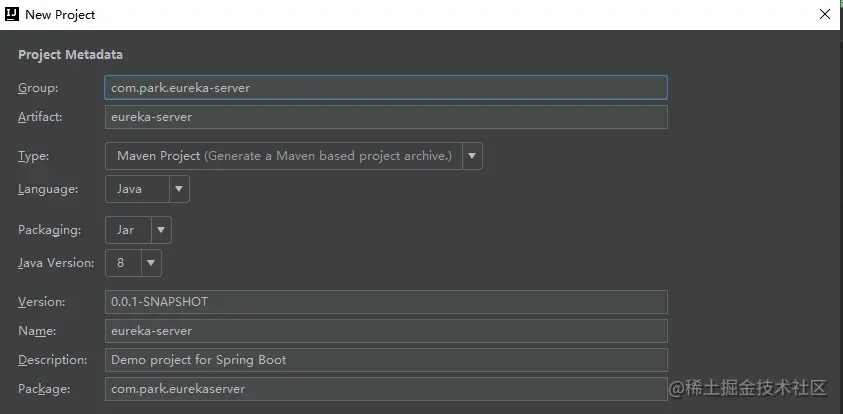The width and height of the screenshot is (843, 414).
Task: Click the Jar packaging combo box
Action: click(127, 230)
